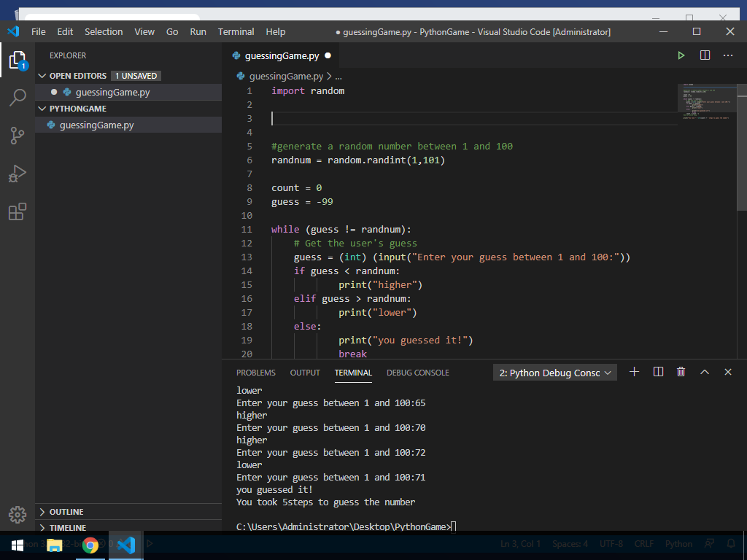Create a new terminal with plus icon
The height and width of the screenshot is (560, 747).
(x=634, y=372)
